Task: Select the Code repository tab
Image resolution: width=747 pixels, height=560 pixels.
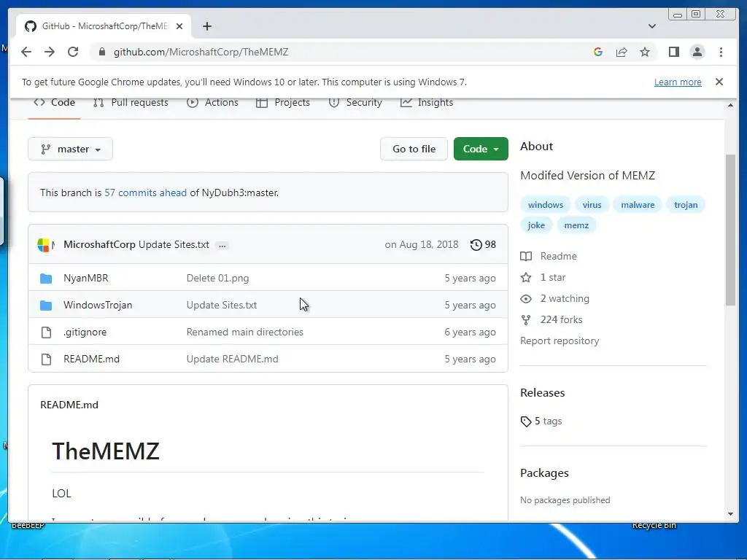Action: (54, 103)
